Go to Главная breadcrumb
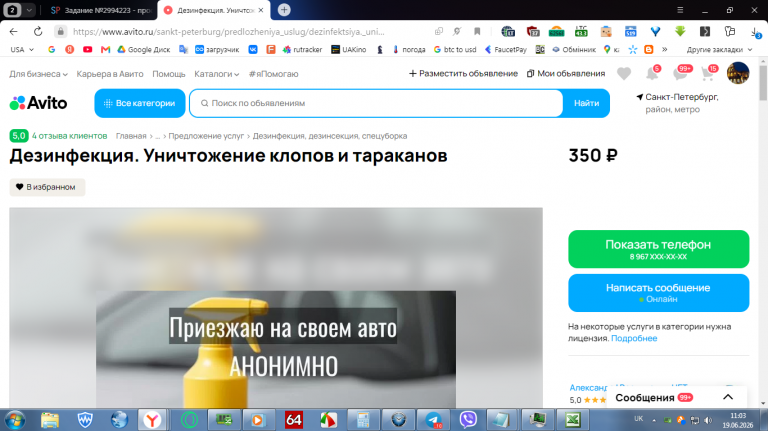768x431 pixels. (131, 136)
